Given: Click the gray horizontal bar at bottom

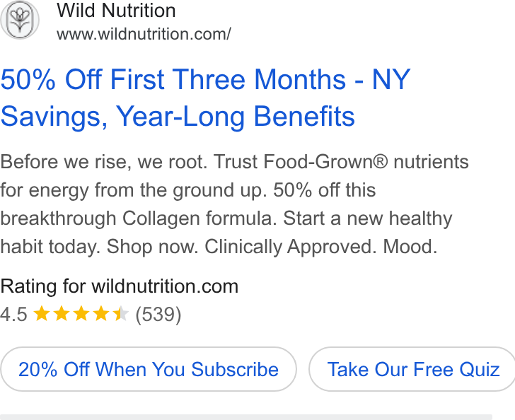Looking at the screenshot, I should click(246, 417).
